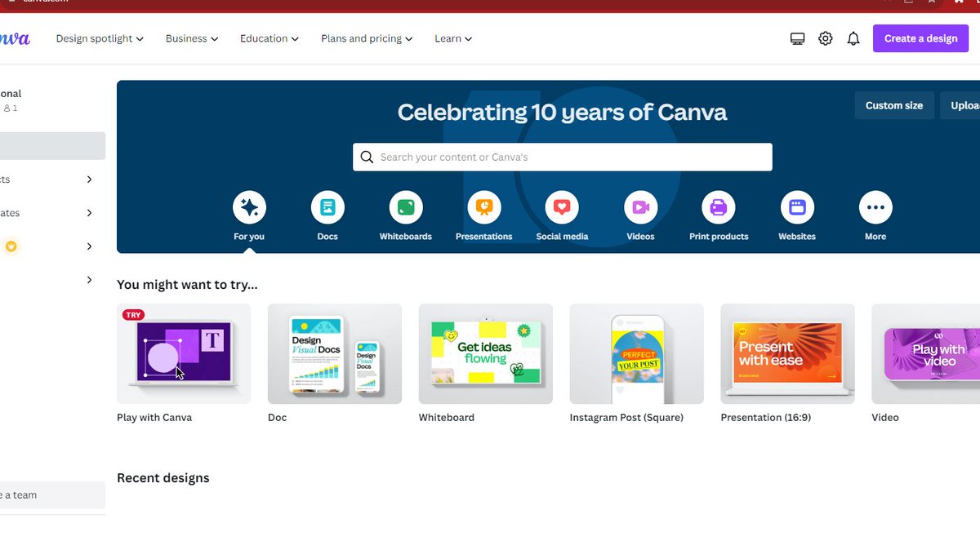Click the Play with Canva label
This screenshot has width=980, height=550.
(154, 417)
